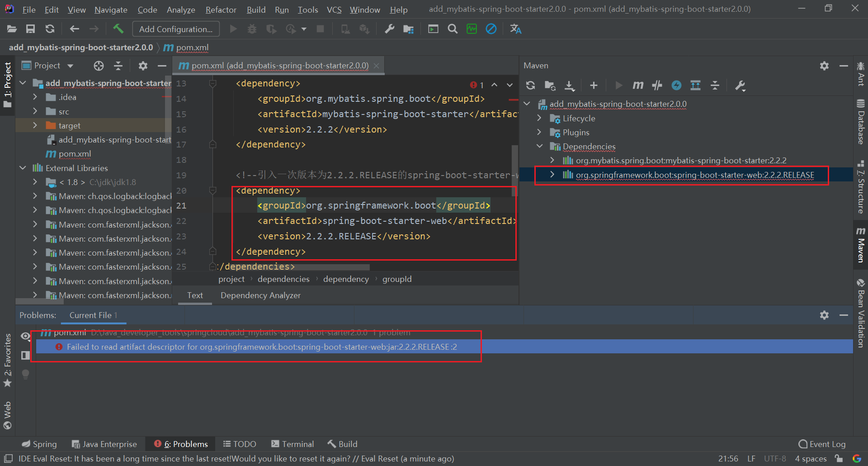Open Project panel gear settings

[x=143, y=66]
